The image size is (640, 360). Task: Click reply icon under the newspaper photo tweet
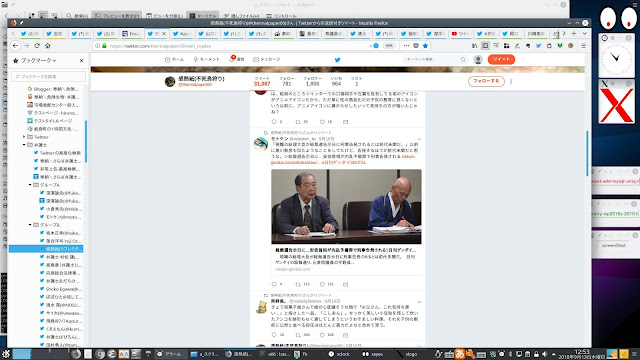pyautogui.click(x=274, y=284)
